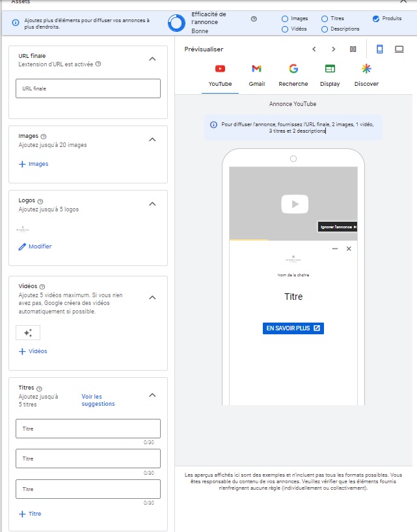Select the mobile device preview icon

tap(380, 49)
